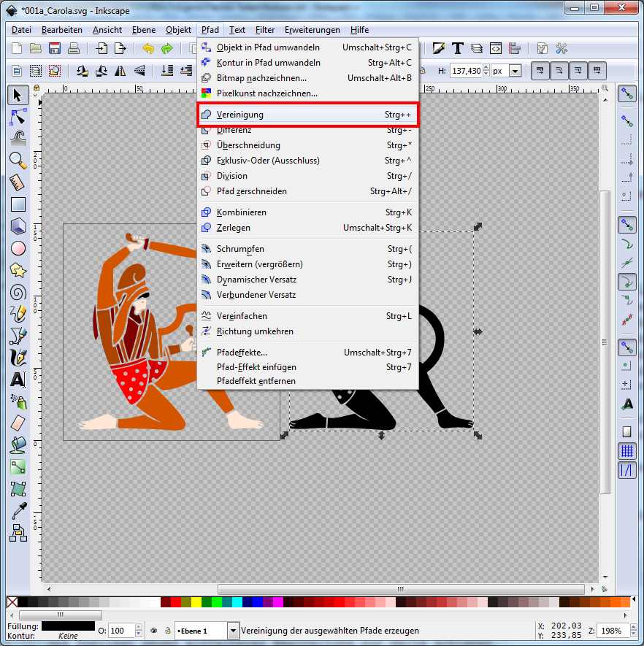Viewport: 644px width, 646px height.
Task: Open the Datei menu
Action: coord(21,30)
